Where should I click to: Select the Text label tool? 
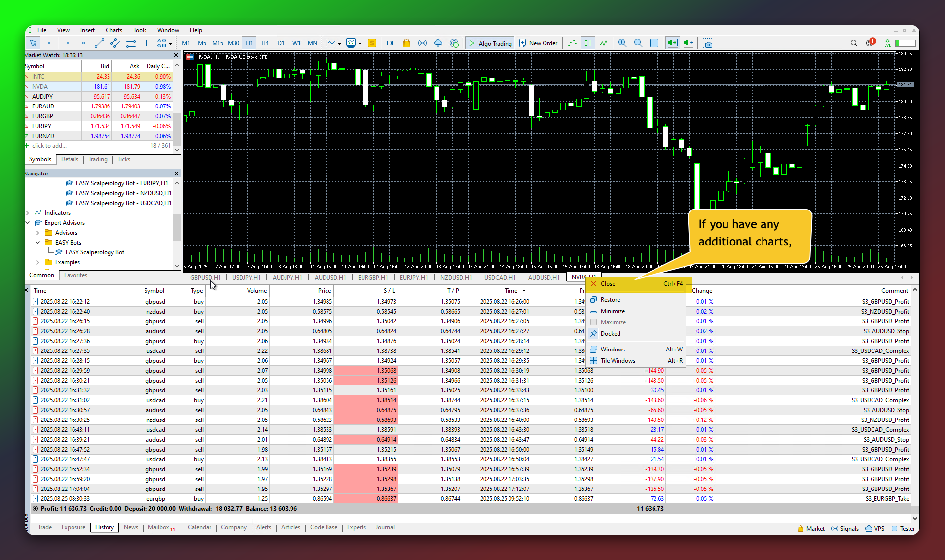146,43
